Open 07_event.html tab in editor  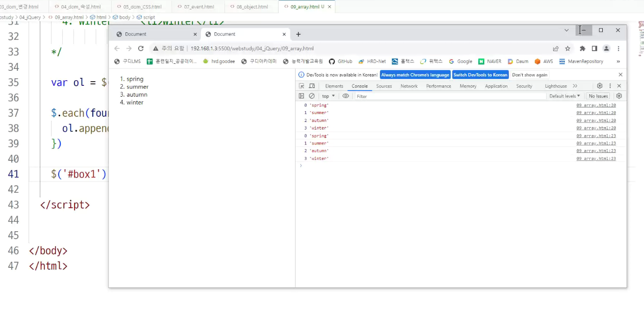[x=199, y=7]
